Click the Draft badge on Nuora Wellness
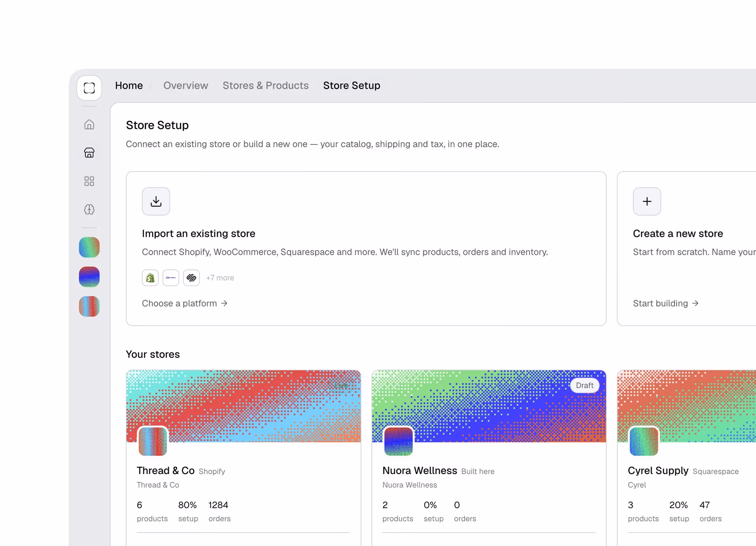This screenshot has height=546, width=756. (x=585, y=385)
